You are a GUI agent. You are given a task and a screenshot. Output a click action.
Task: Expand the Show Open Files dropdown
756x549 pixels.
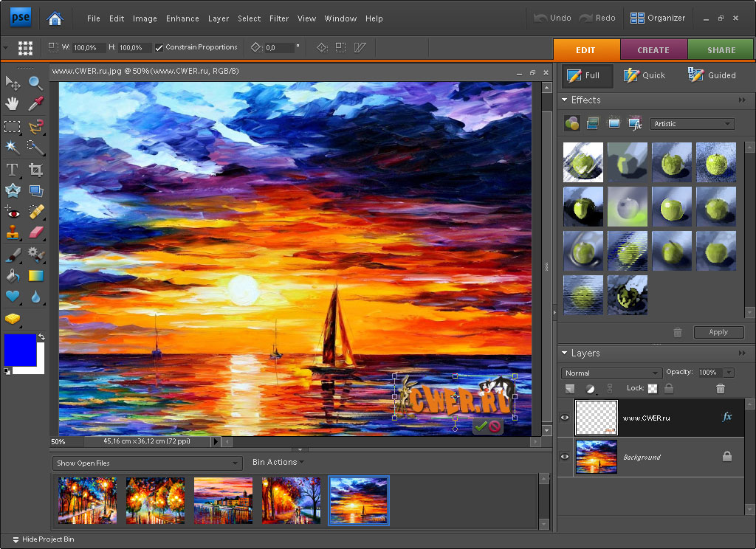tap(148, 463)
